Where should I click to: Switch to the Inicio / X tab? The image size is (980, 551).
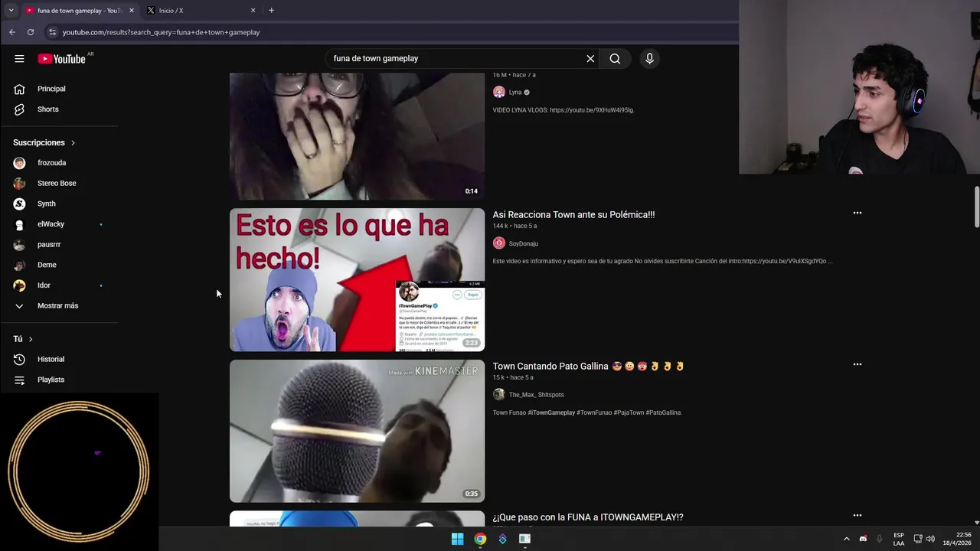click(202, 11)
